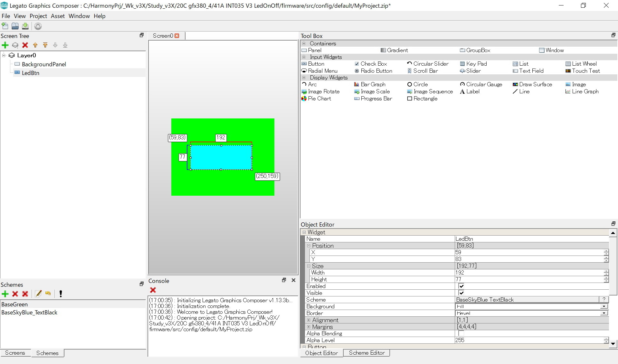618x364 pixels.
Task: Clear the console with red X icon
Action: [153, 290]
